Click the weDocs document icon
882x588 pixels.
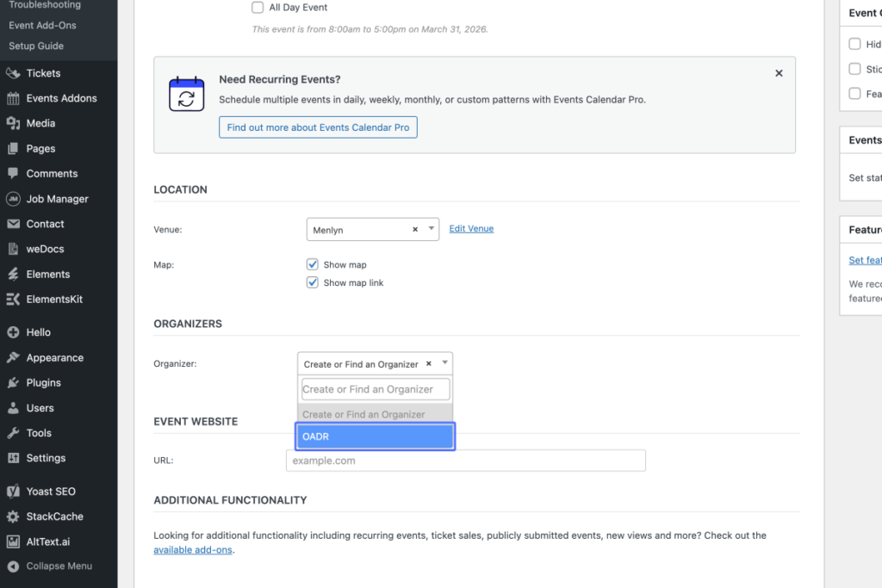[x=13, y=249]
